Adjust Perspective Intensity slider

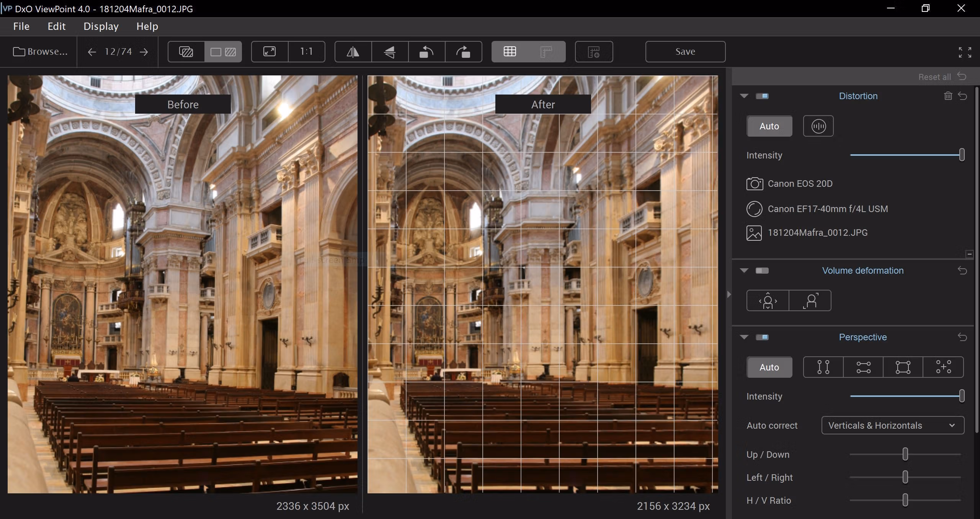click(x=962, y=396)
